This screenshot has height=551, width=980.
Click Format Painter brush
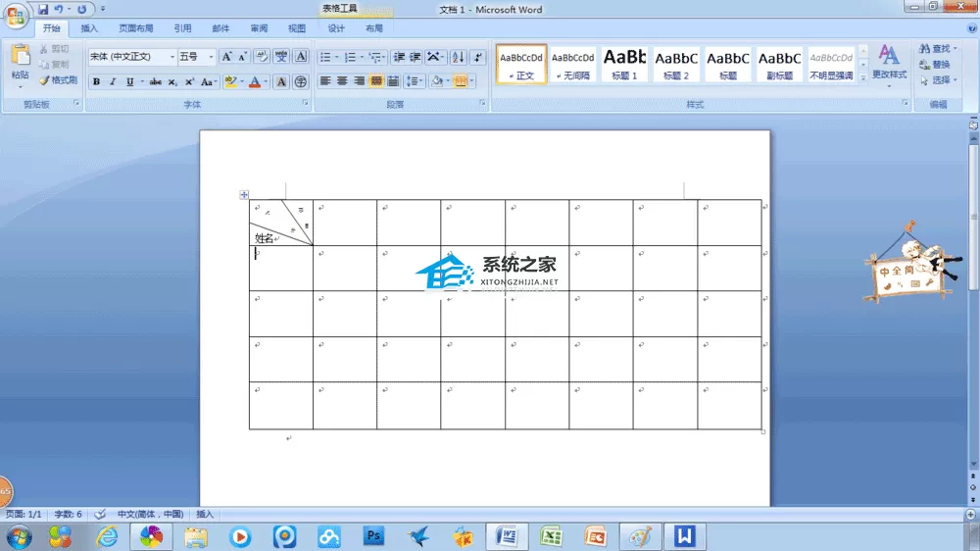coord(59,80)
